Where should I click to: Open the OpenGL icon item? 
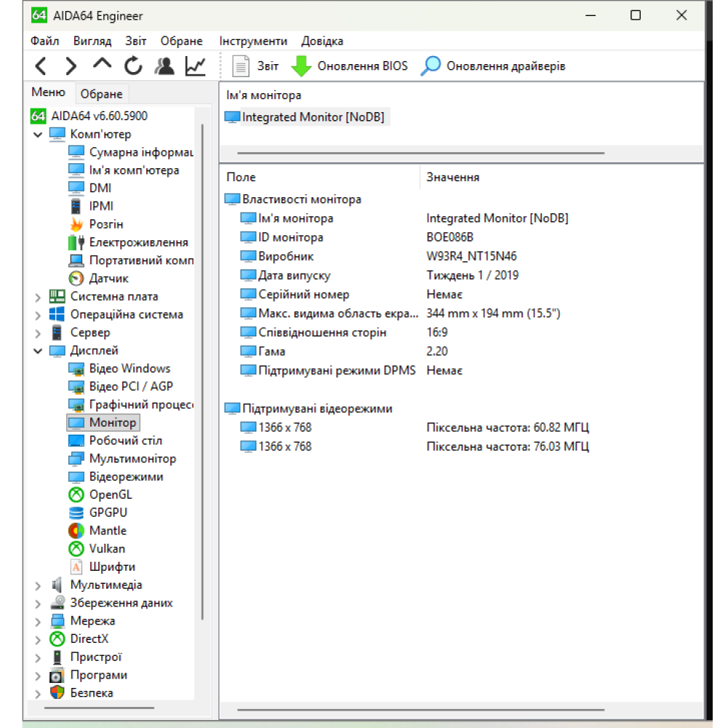[x=100, y=495]
